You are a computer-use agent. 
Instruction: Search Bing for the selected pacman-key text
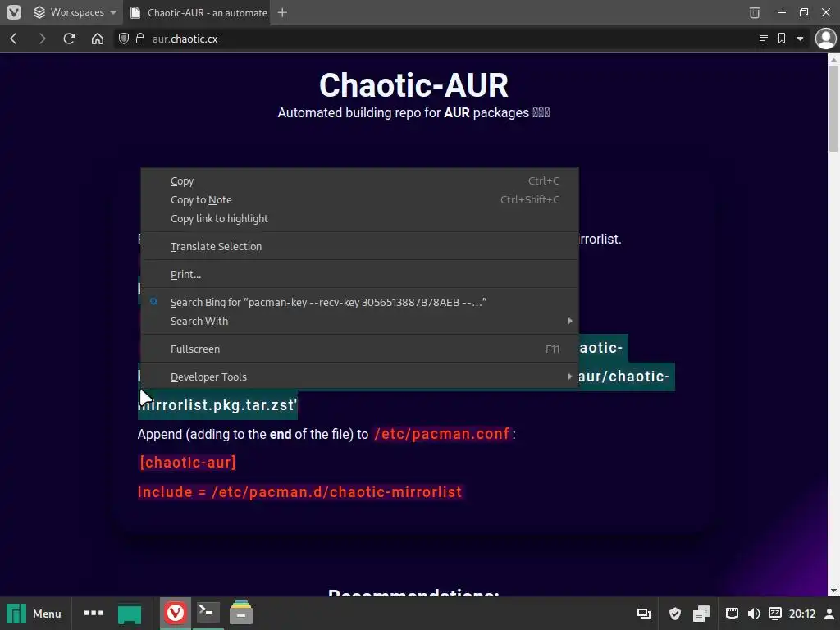pos(359,302)
